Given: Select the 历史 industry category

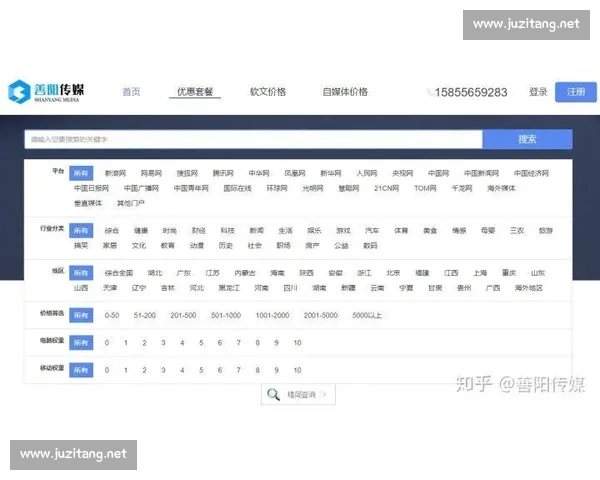Looking at the screenshot, I should [x=226, y=246].
